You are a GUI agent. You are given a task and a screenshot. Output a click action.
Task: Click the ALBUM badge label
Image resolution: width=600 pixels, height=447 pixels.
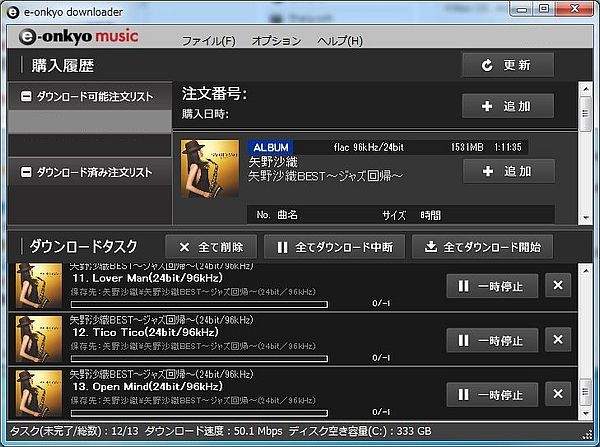[x=271, y=147]
